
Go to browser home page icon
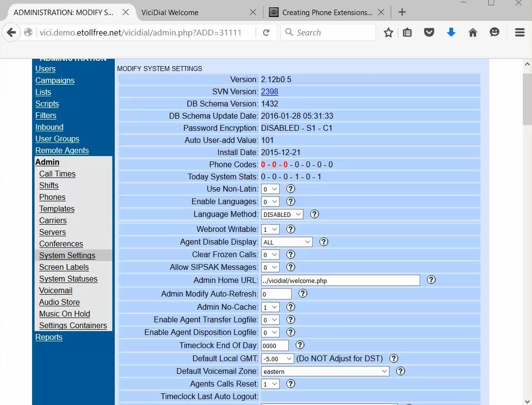click(x=473, y=33)
